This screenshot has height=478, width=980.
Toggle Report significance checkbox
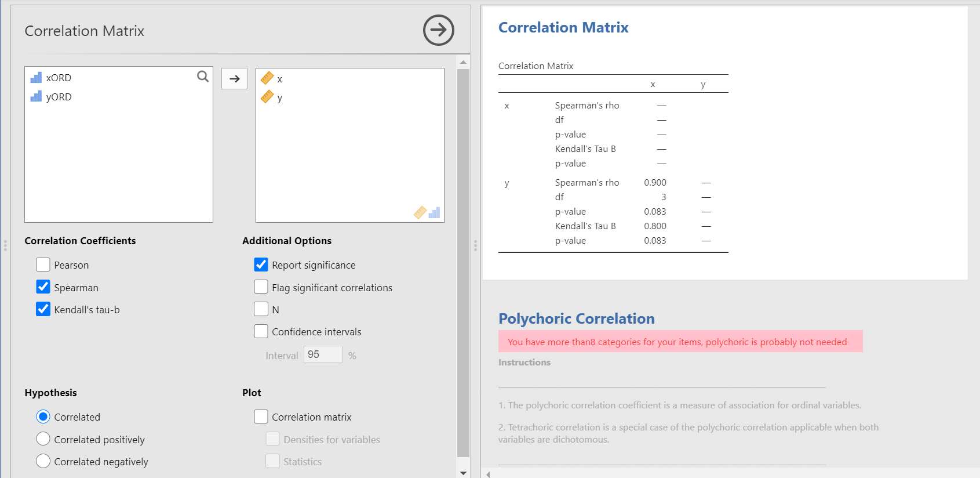coord(261,265)
